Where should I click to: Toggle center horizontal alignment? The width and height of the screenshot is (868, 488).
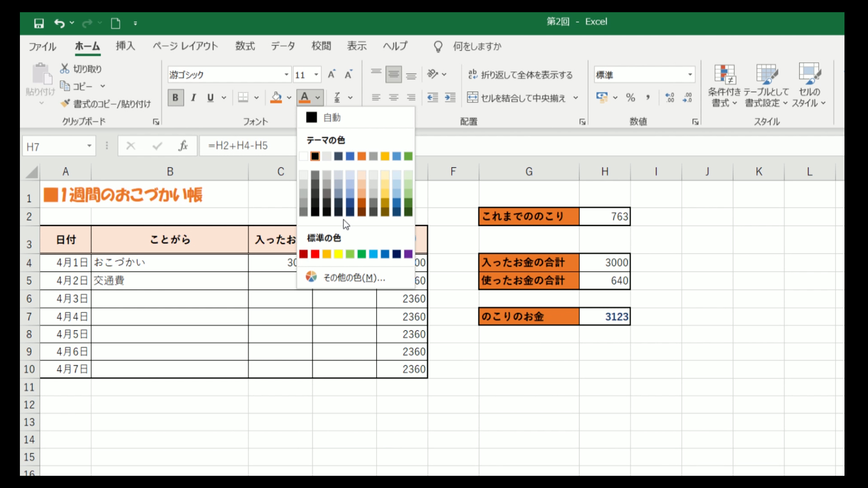pyautogui.click(x=393, y=97)
